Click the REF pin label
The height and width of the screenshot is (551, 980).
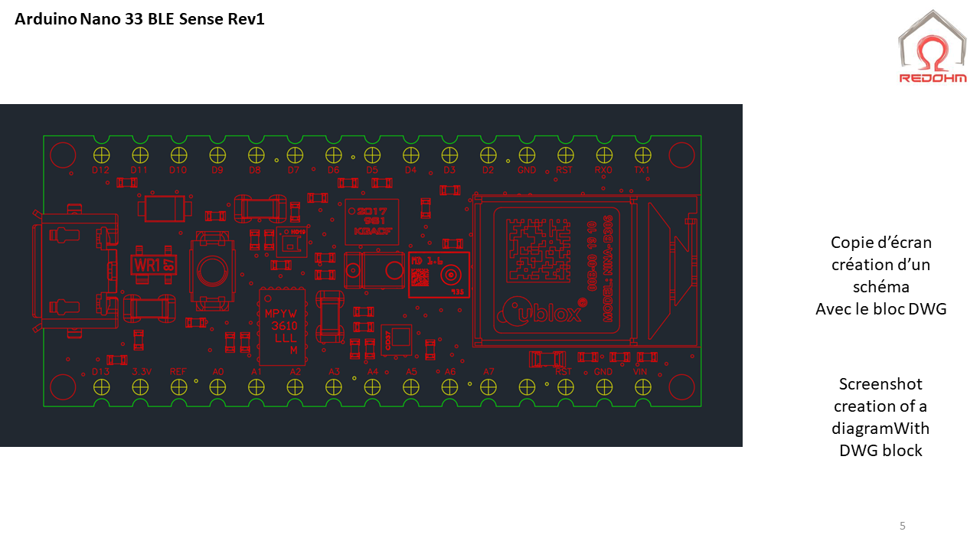click(x=178, y=372)
